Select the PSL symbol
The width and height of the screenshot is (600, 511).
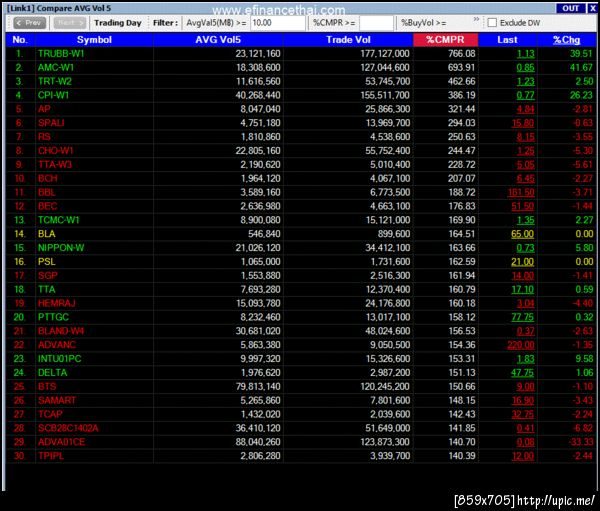click(47, 262)
